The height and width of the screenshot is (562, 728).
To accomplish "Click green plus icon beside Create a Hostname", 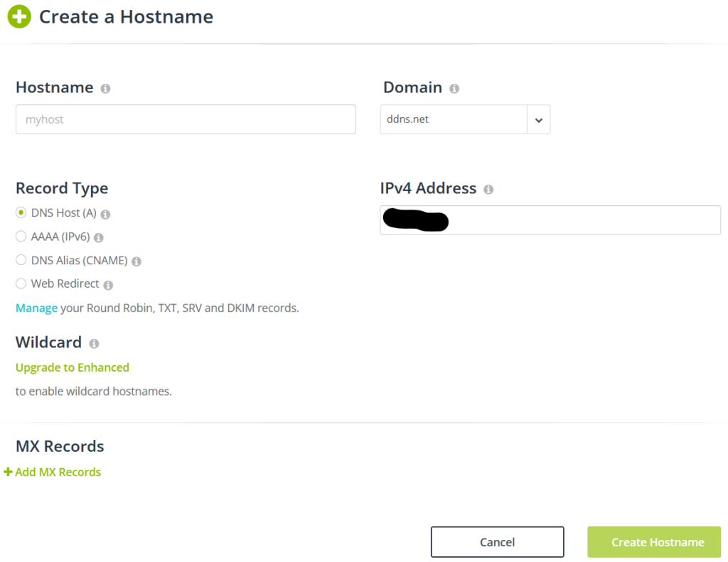I will 19,17.
